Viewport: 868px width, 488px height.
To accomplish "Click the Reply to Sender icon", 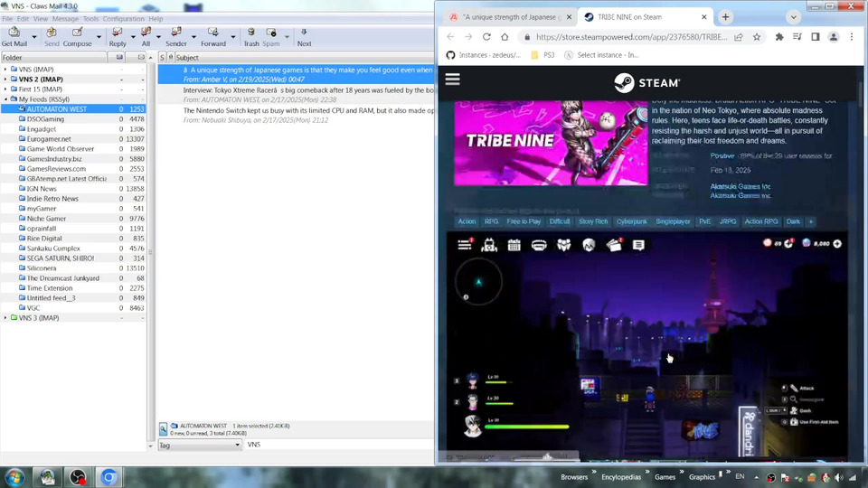I will (176, 37).
